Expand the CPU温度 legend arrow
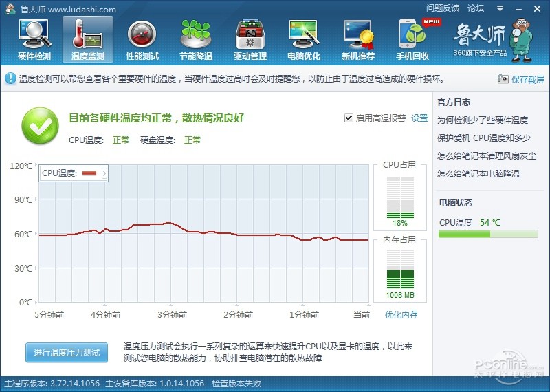Viewport: 550px width, 392px height. coord(104,173)
